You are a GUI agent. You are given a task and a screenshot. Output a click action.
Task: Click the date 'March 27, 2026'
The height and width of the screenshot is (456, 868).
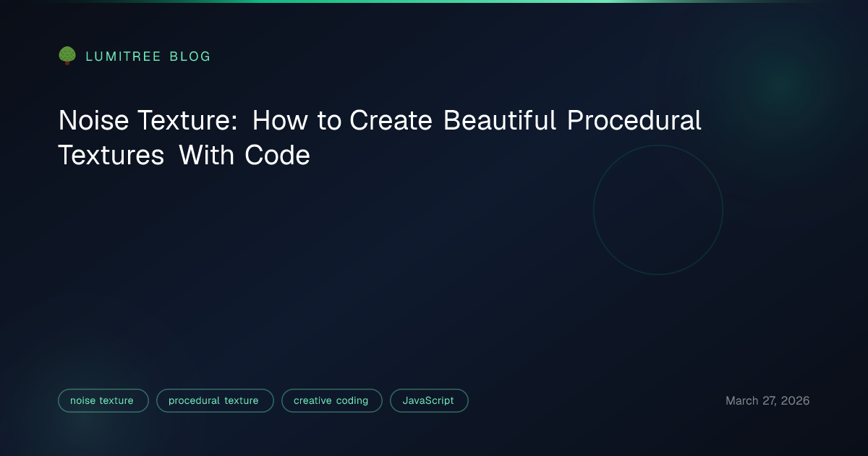point(767,400)
